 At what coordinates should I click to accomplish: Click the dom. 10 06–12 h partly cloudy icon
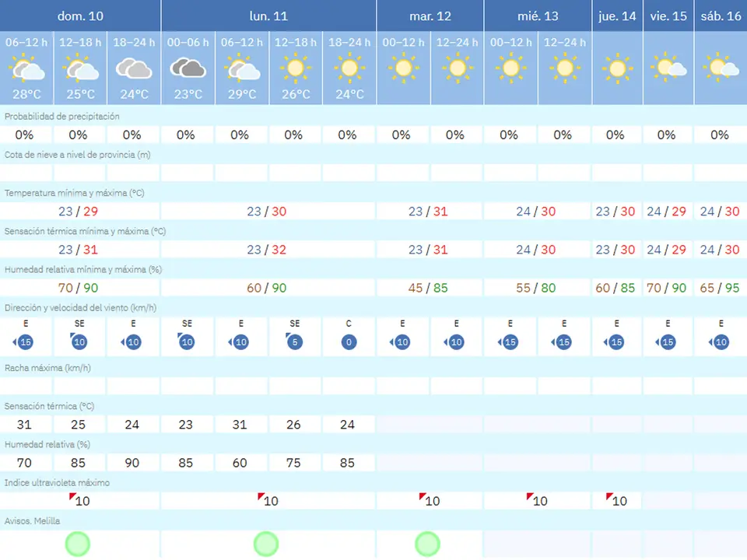tap(26, 68)
